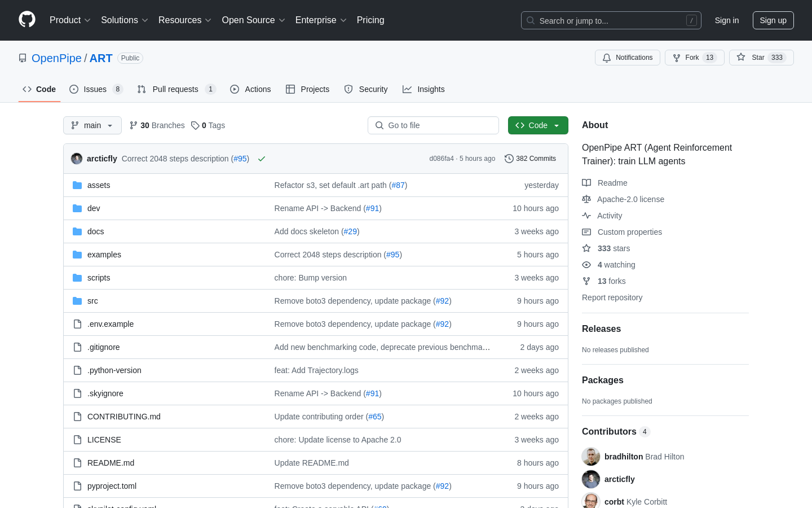
Task: Click the LICENSE file icon
Action: 77,440
